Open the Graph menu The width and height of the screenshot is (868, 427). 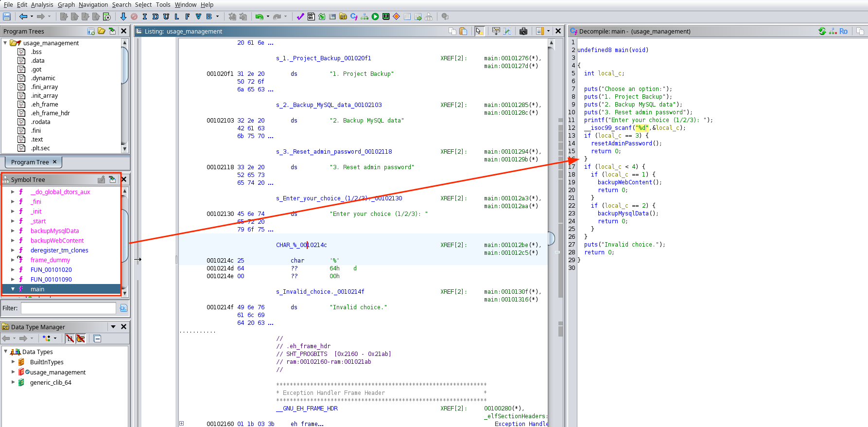(x=66, y=4)
